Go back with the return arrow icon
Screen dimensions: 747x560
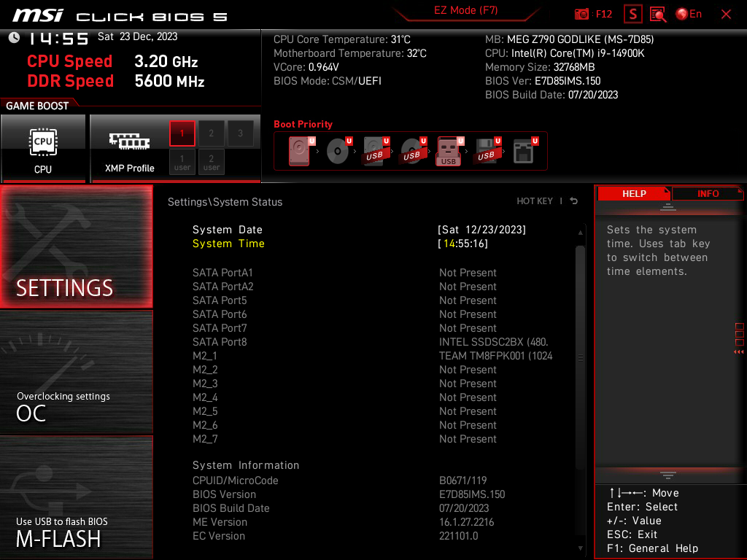tap(574, 201)
